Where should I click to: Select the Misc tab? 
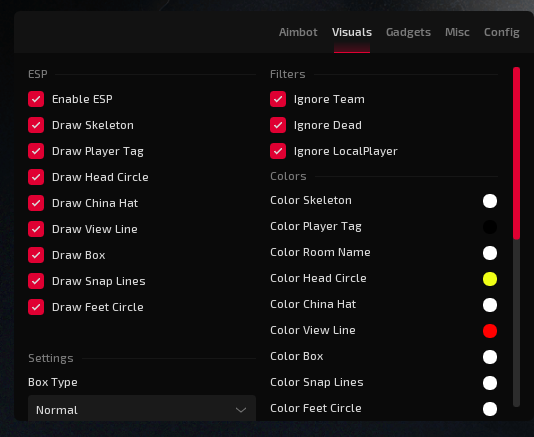(457, 32)
